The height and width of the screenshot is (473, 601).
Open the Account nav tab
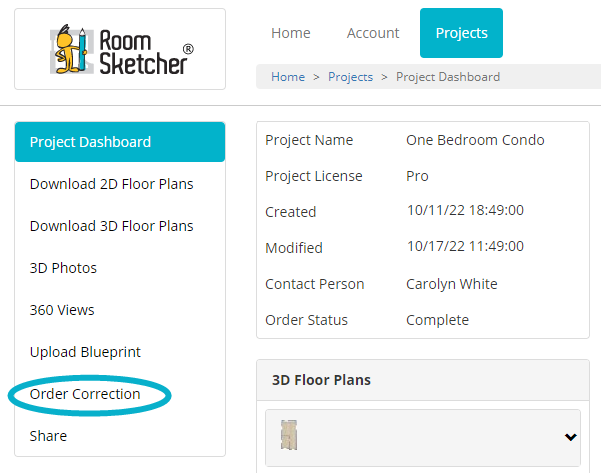373,33
